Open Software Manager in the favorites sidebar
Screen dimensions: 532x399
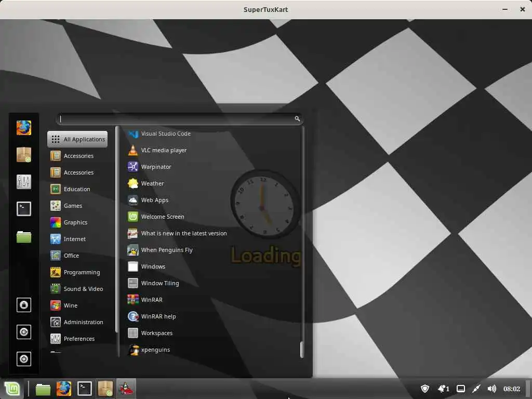(24, 155)
